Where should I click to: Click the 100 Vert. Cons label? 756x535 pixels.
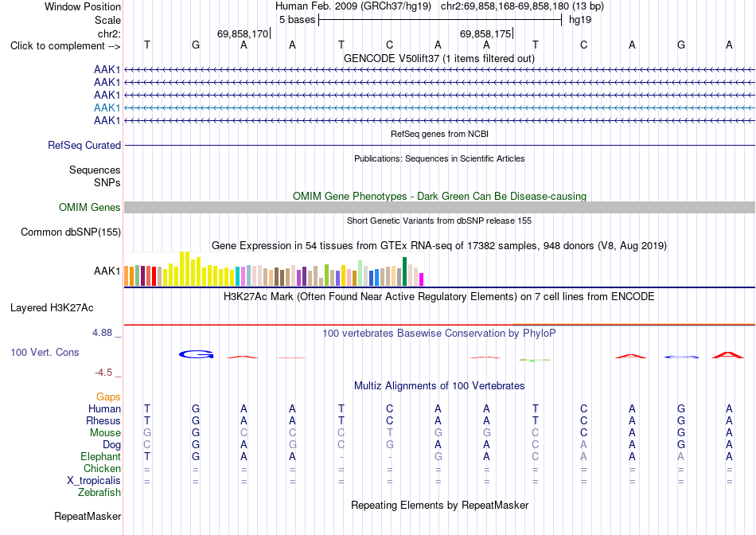[45, 352]
